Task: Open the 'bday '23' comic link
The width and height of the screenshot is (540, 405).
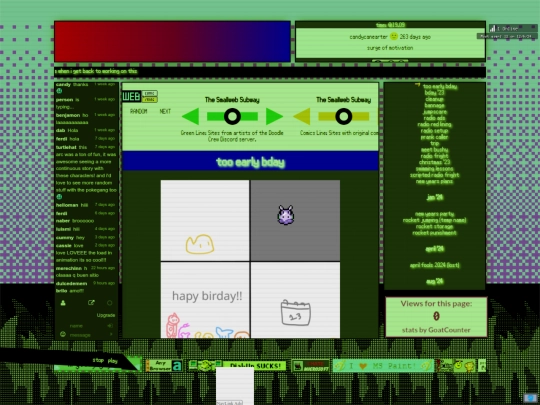Action: click(x=434, y=93)
